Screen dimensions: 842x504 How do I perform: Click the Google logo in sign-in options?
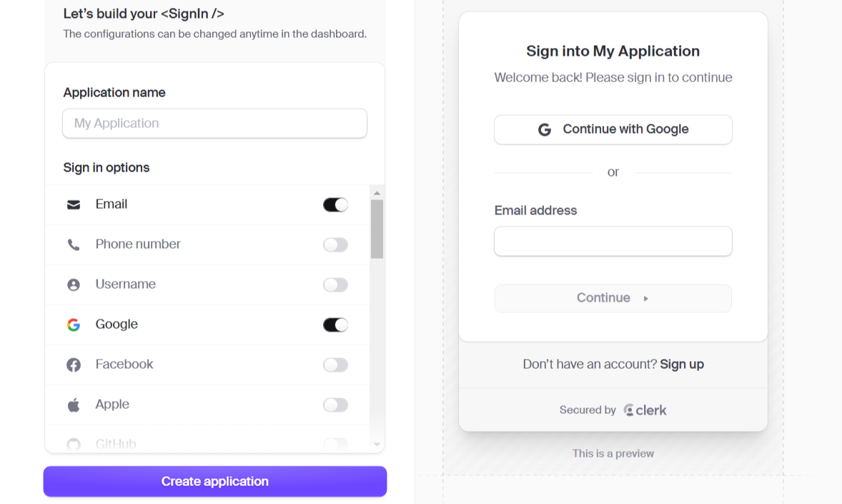(x=74, y=325)
